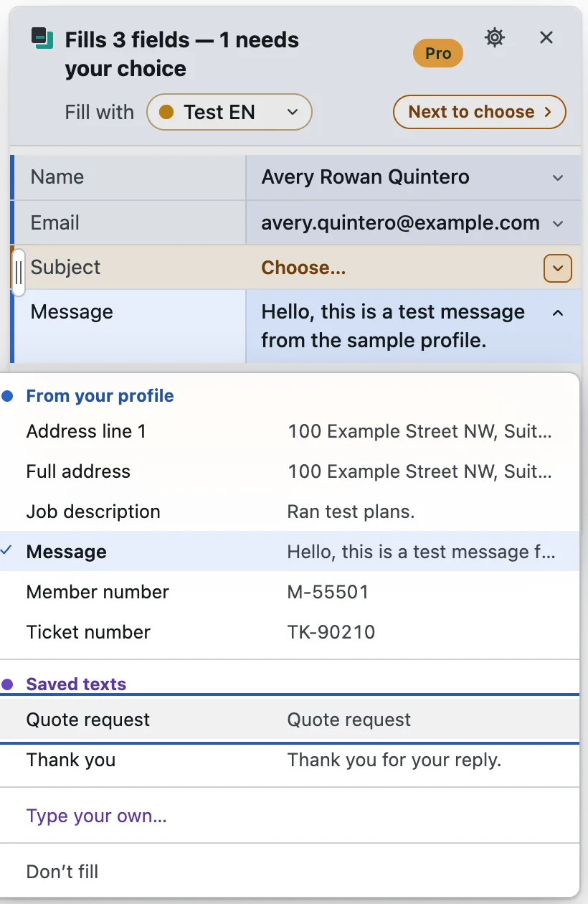Viewport: 588px width, 904px height.
Task: Click avery.quintero@example.com value
Action: 400,223
